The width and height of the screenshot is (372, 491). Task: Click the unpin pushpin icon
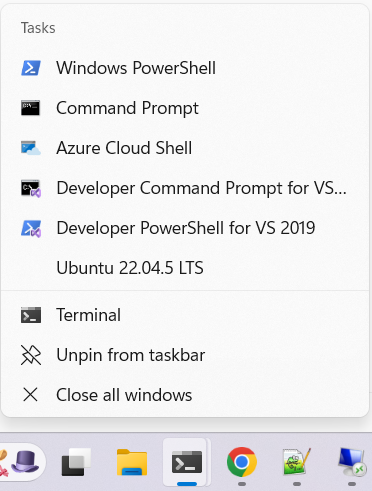pos(31,355)
